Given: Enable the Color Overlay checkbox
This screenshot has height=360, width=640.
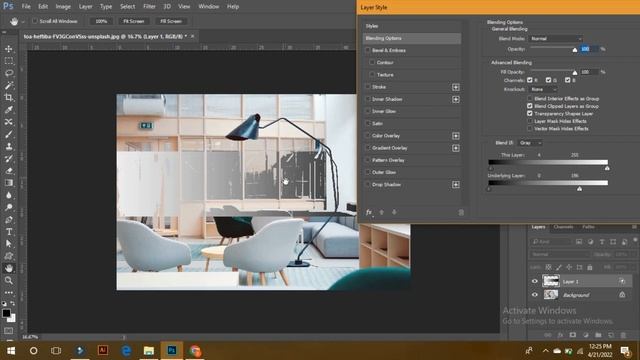Looking at the screenshot, I should (368, 136).
